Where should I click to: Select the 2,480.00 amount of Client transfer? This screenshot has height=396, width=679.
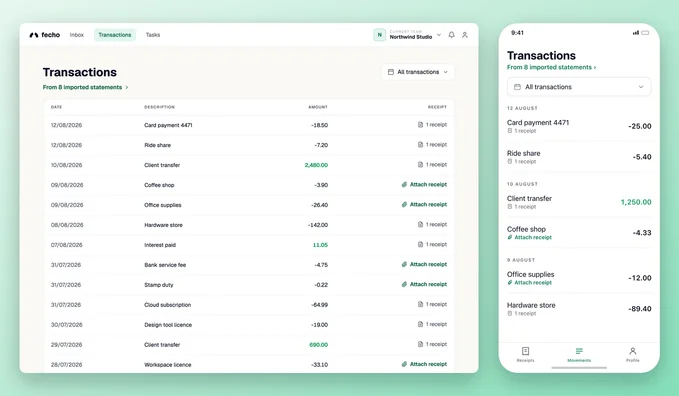tap(316, 165)
